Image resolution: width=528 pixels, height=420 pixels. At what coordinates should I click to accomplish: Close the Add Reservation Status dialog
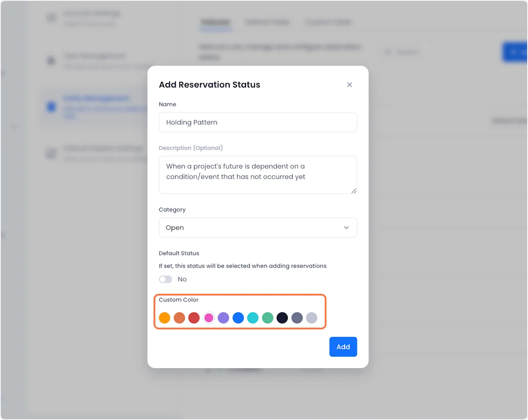click(349, 85)
